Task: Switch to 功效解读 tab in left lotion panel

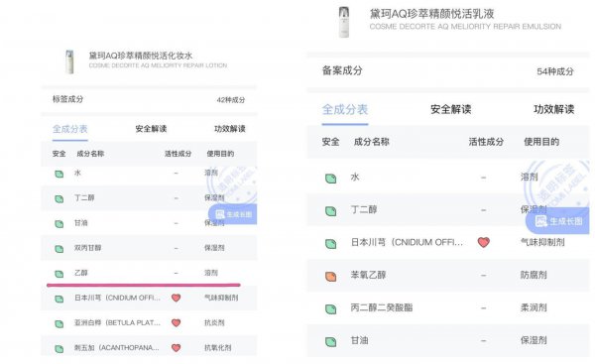Action: 230,129
